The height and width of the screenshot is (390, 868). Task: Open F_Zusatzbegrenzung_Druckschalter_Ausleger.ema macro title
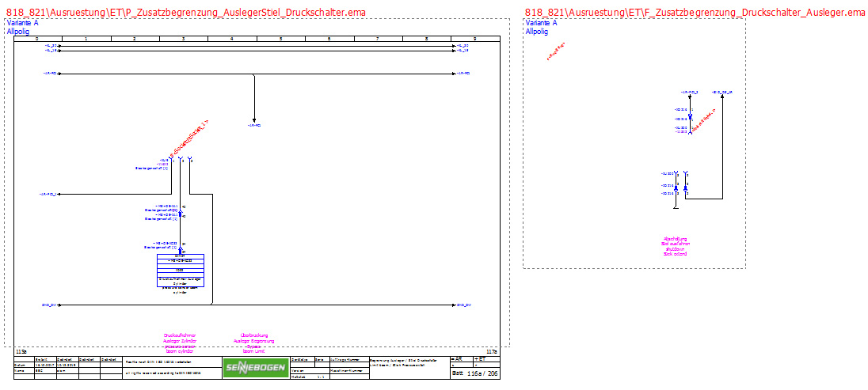tap(695, 13)
